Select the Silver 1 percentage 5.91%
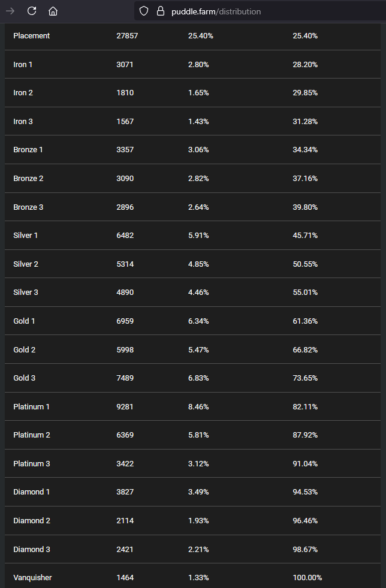 tap(198, 236)
